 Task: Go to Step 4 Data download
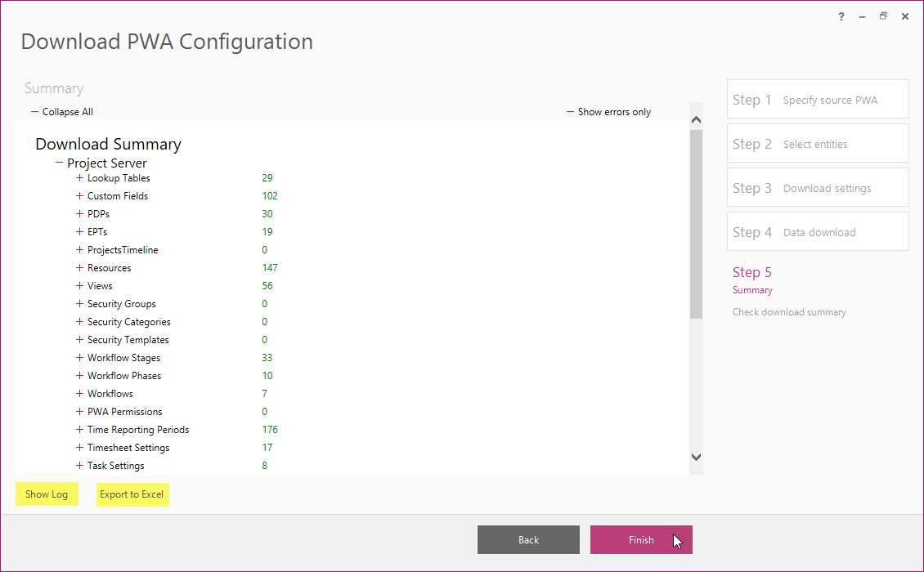[x=818, y=231]
